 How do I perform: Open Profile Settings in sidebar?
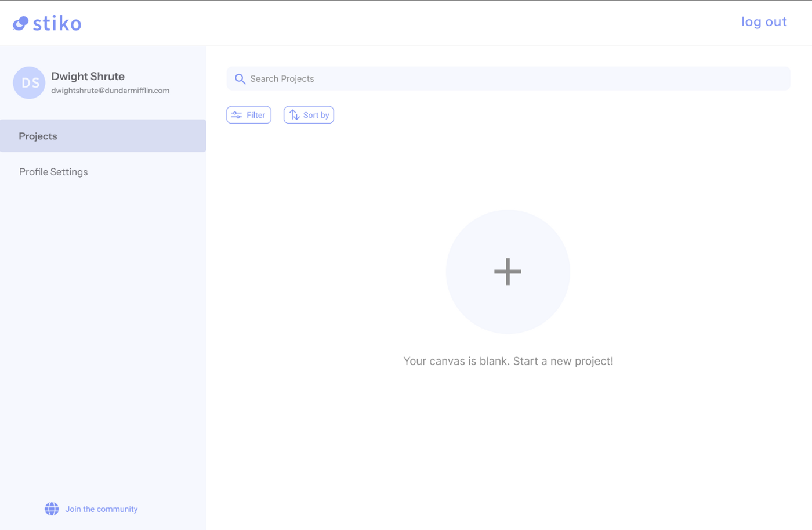click(x=53, y=172)
